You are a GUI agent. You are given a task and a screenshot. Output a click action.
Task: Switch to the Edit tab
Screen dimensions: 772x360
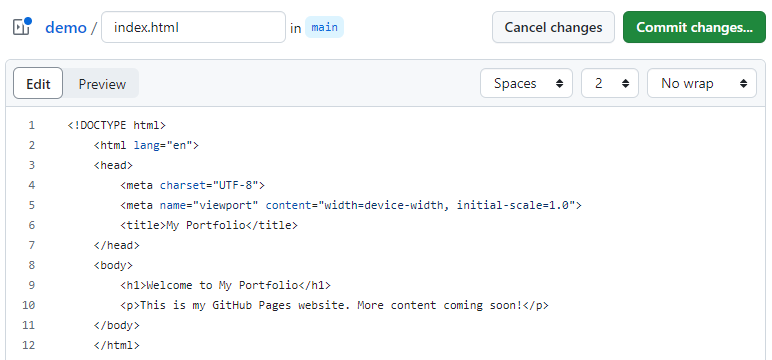click(38, 83)
